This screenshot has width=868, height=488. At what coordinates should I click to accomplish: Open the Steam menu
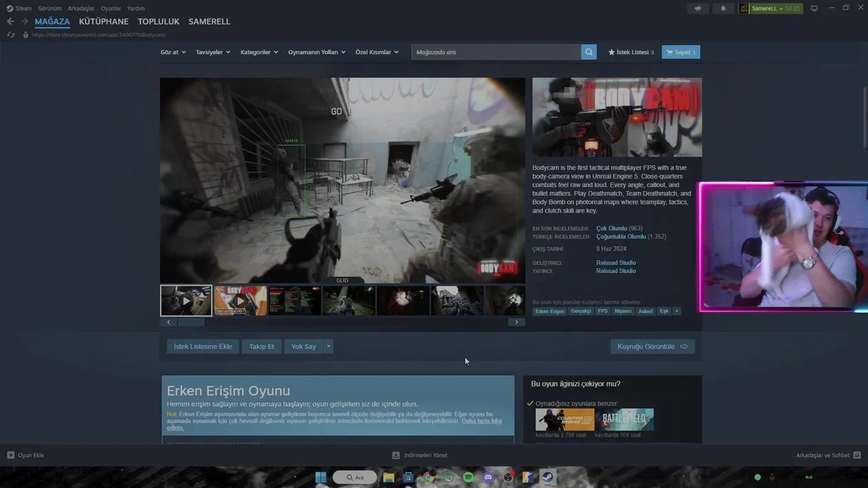point(19,8)
